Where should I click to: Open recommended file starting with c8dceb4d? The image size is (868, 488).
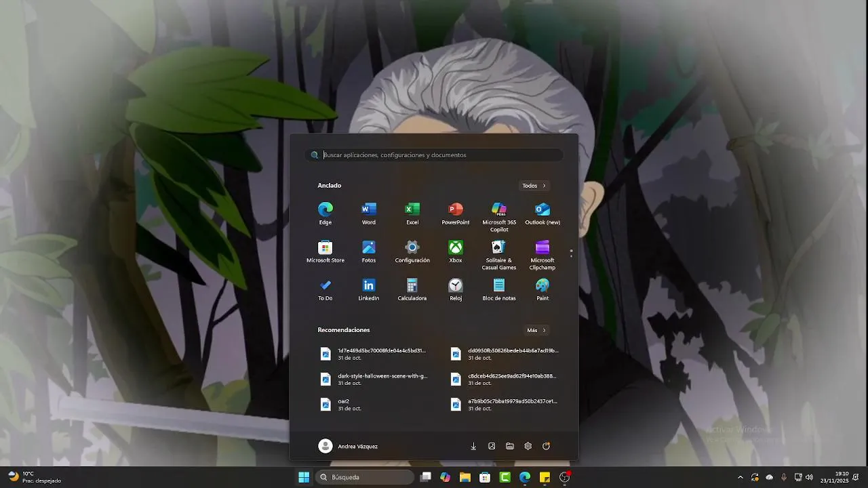coord(504,379)
